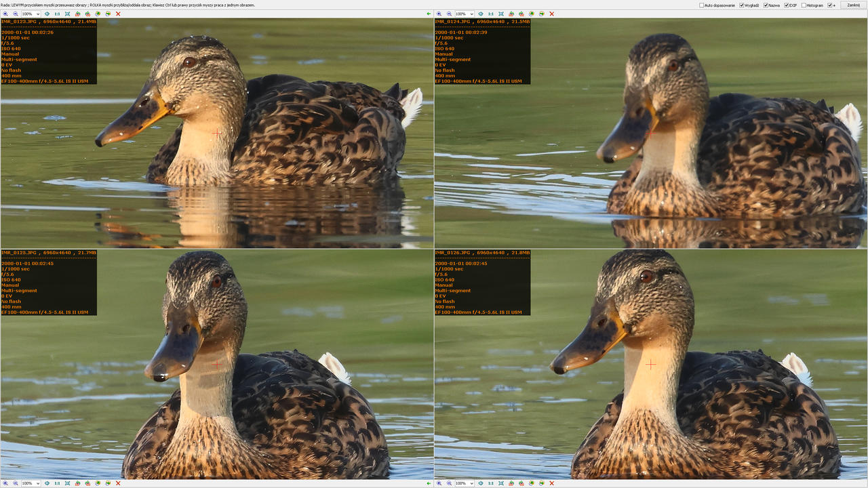
Task: Rotate IMR_0125.JPG image left
Action: pyautogui.click(x=77, y=483)
